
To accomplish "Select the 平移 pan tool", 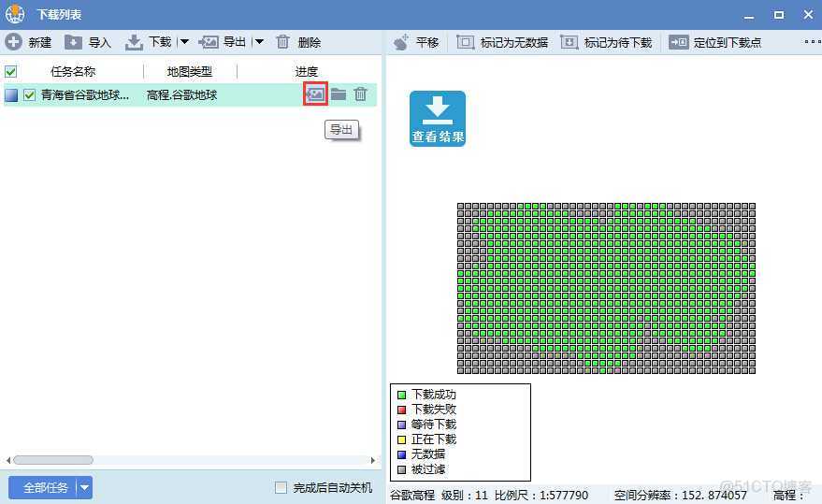I will pyautogui.click(x=416, y=42).
